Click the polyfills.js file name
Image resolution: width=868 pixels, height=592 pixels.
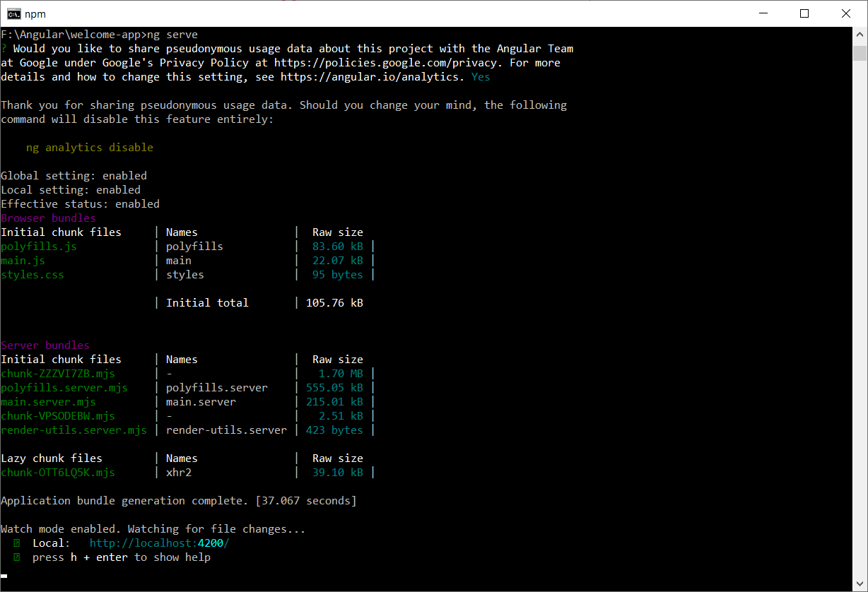pyautogui.click(x=39, y=247)
